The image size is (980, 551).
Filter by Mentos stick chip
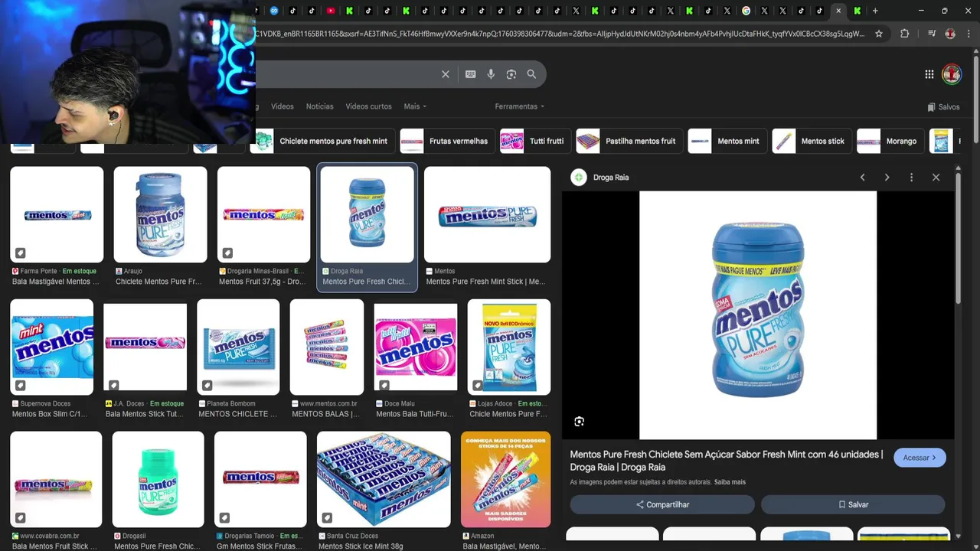coord(811,141)
